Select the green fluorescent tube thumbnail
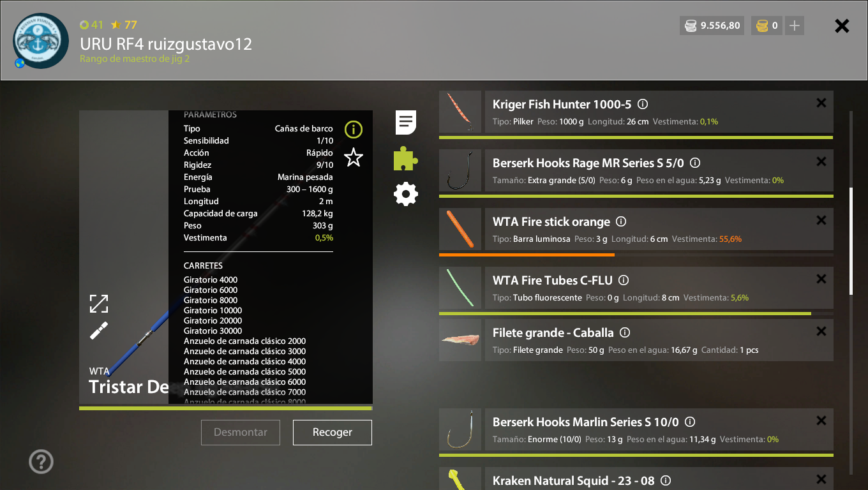The image size is (868, 490). point(460,288)
